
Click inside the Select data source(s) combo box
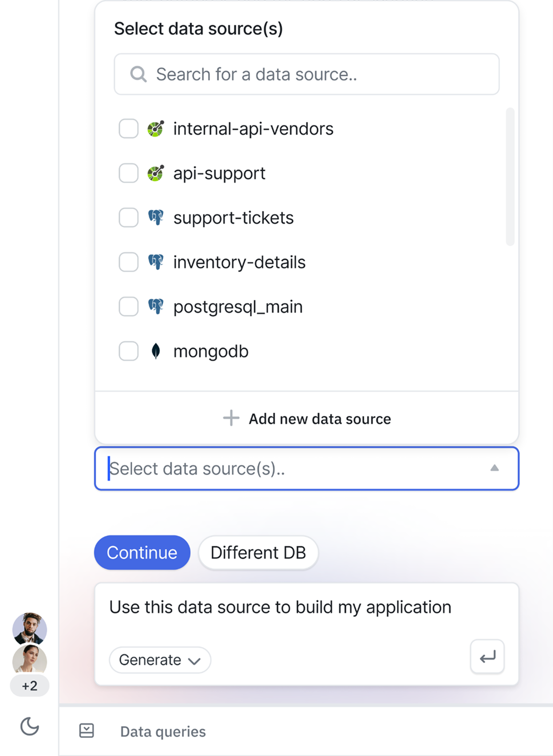[292, 469]
